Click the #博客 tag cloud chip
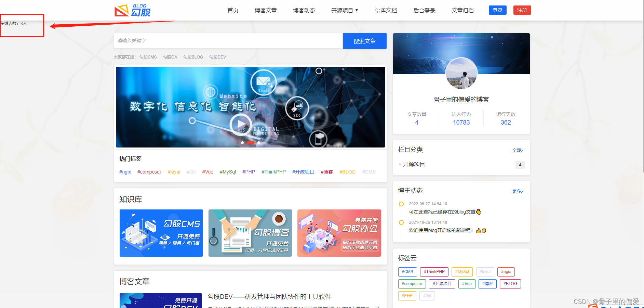The width and height of the screenshot is (644, 308). [487, 284]
